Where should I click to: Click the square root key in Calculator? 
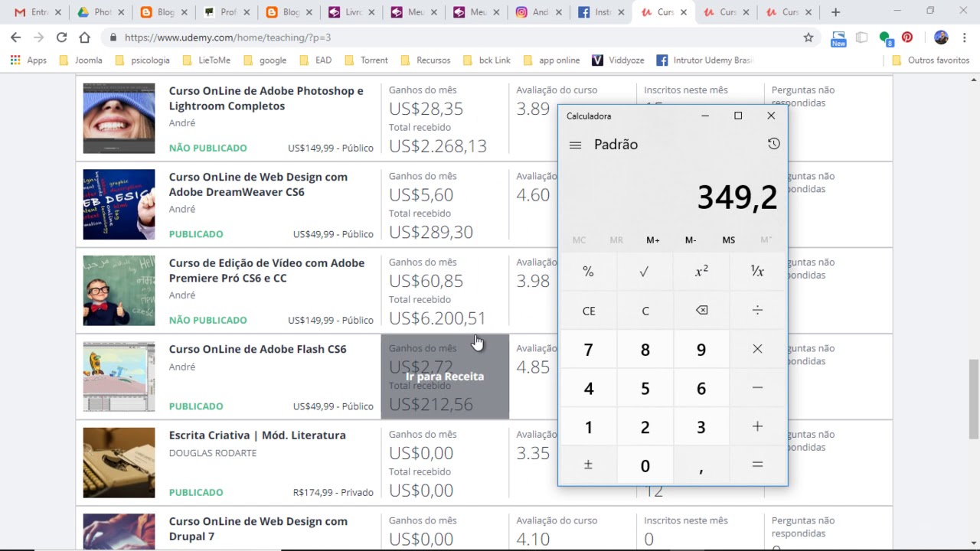coord(645,271)
